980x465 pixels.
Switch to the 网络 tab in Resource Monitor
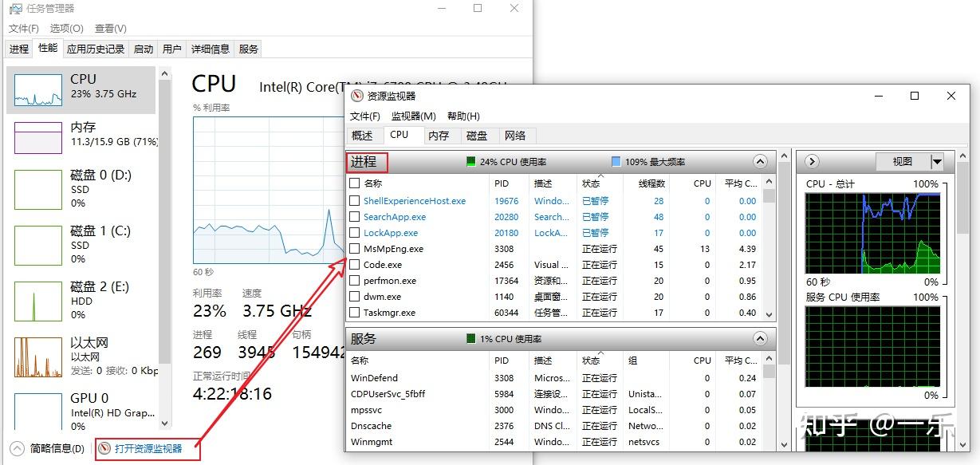point(516,135)
